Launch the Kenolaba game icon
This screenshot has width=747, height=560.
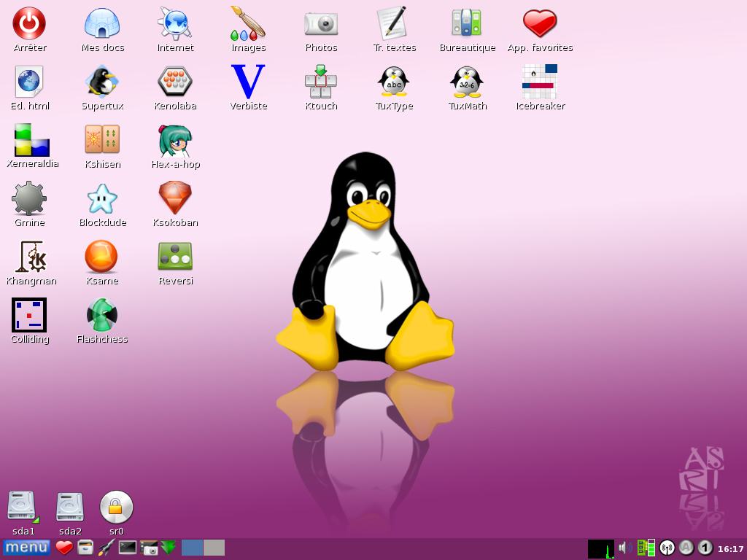click(175, 82)
